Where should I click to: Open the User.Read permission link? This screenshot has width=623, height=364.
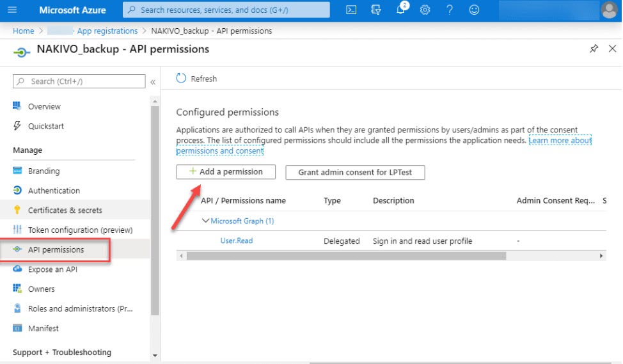coord(236,241)
